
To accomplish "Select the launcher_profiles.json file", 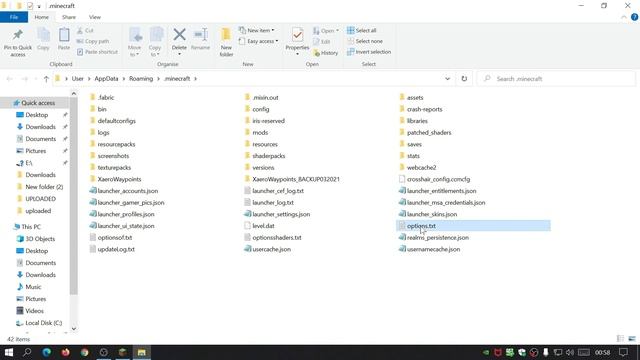I will coord(125,214).
